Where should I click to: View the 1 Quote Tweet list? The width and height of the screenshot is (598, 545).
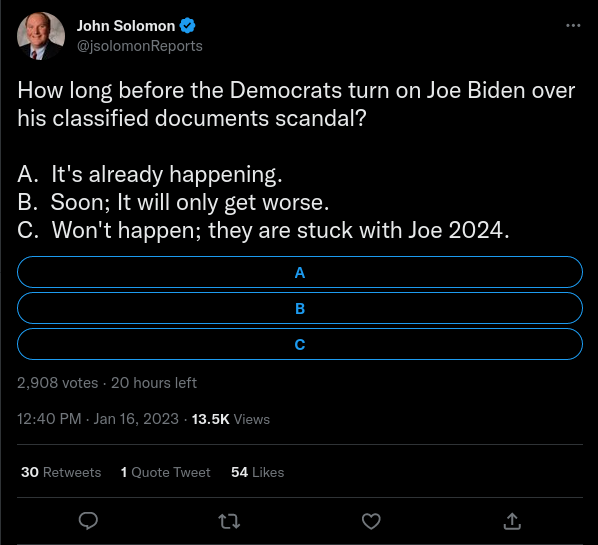point(166,472)
